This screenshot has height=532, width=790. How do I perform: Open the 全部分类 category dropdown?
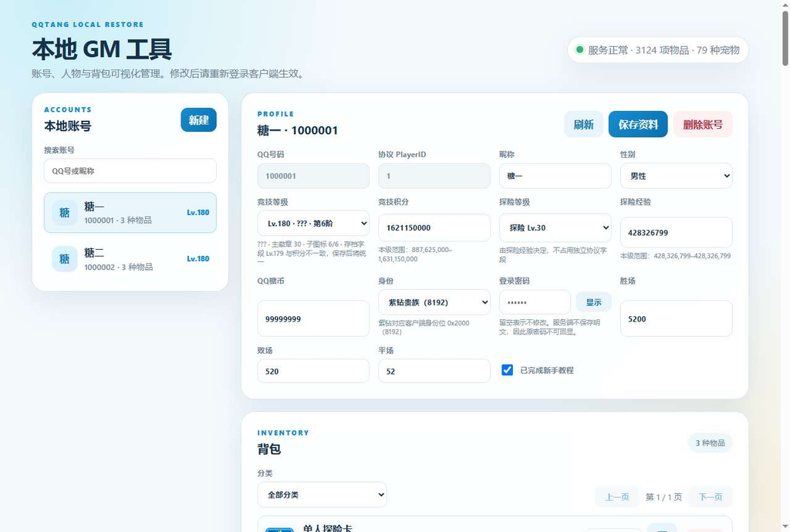coord(322,495)
